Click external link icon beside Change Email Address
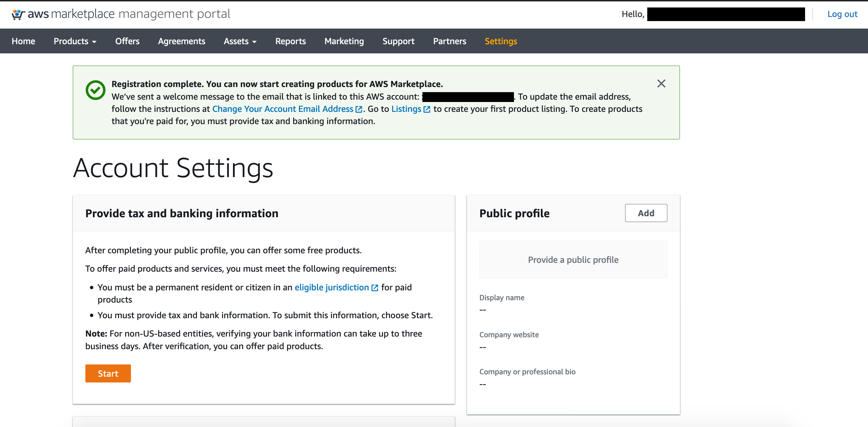 pyautogui.click(x=358, y=109)
